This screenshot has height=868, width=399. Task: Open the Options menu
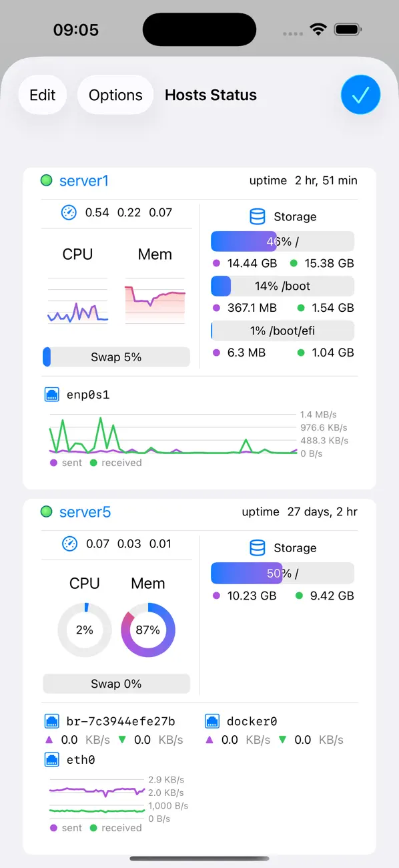click(115, 95)
